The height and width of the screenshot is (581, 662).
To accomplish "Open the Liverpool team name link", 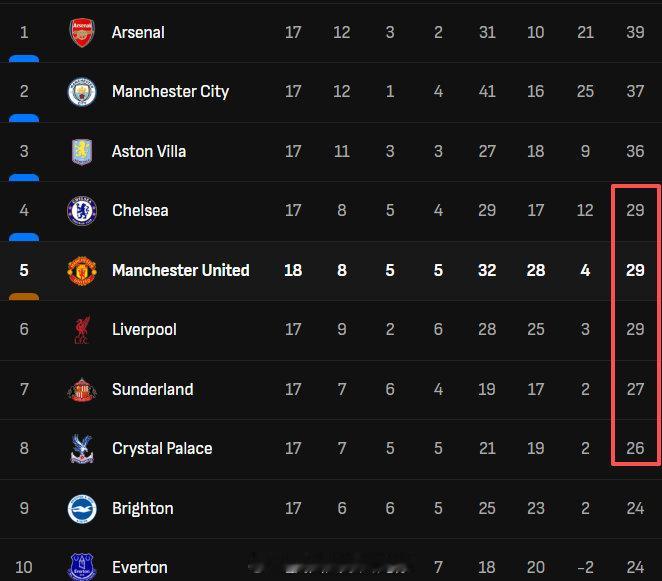I will (144, 330).
